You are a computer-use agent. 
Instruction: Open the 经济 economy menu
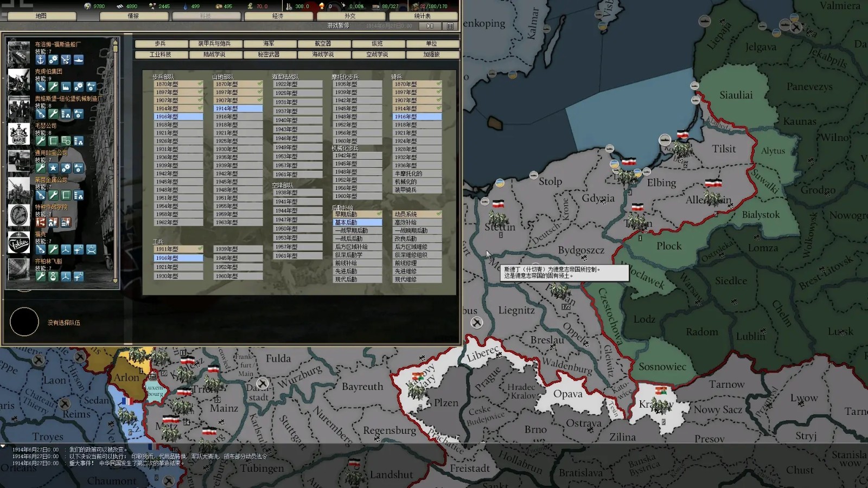click(278, 16)
